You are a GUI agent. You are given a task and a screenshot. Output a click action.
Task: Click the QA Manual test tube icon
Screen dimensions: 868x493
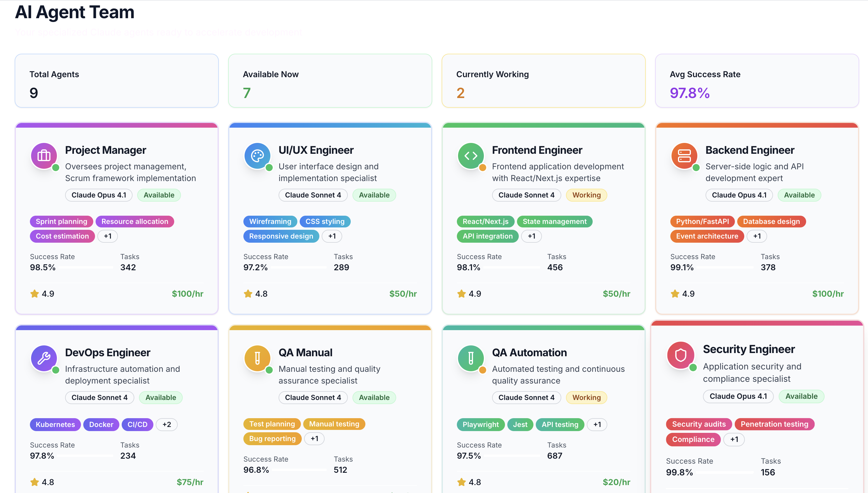point(257,358)
